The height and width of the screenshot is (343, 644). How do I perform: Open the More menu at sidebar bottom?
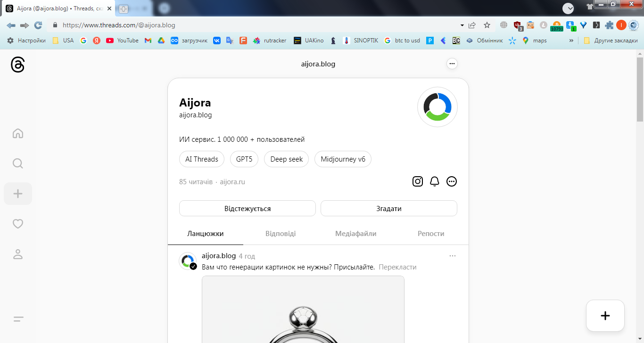(x=18, y=319)
